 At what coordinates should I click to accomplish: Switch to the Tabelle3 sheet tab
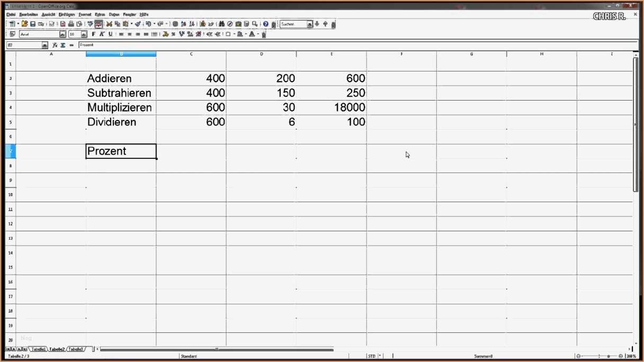[x=77, y=349]
